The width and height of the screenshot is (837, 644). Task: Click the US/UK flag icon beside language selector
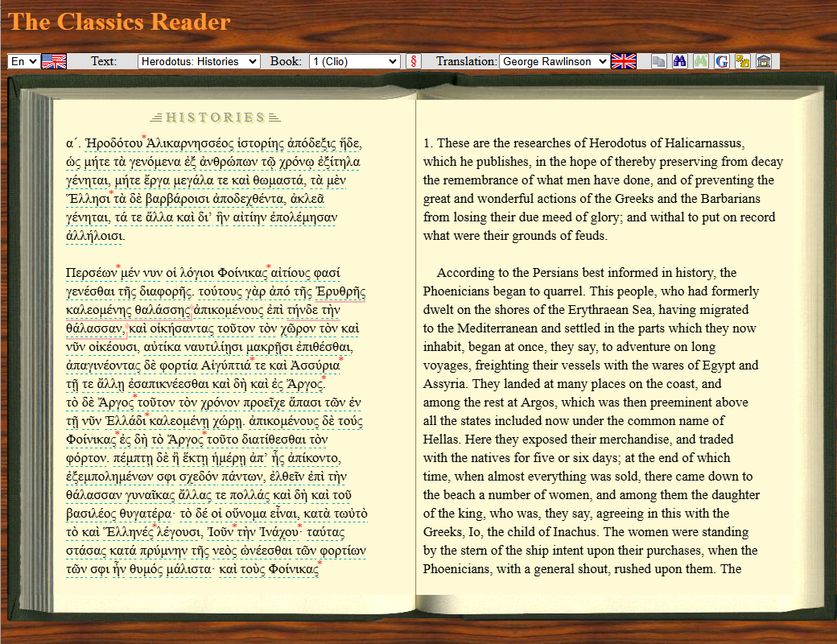point(54,61)
